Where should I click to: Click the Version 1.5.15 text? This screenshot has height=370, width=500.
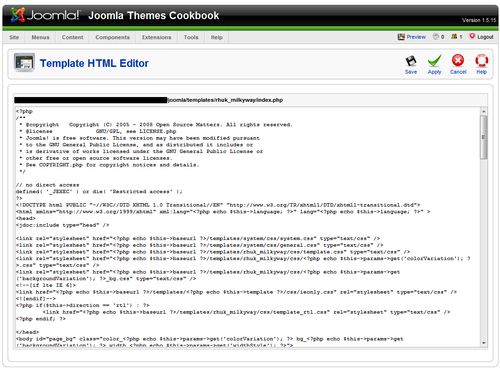tap(479, 20)
